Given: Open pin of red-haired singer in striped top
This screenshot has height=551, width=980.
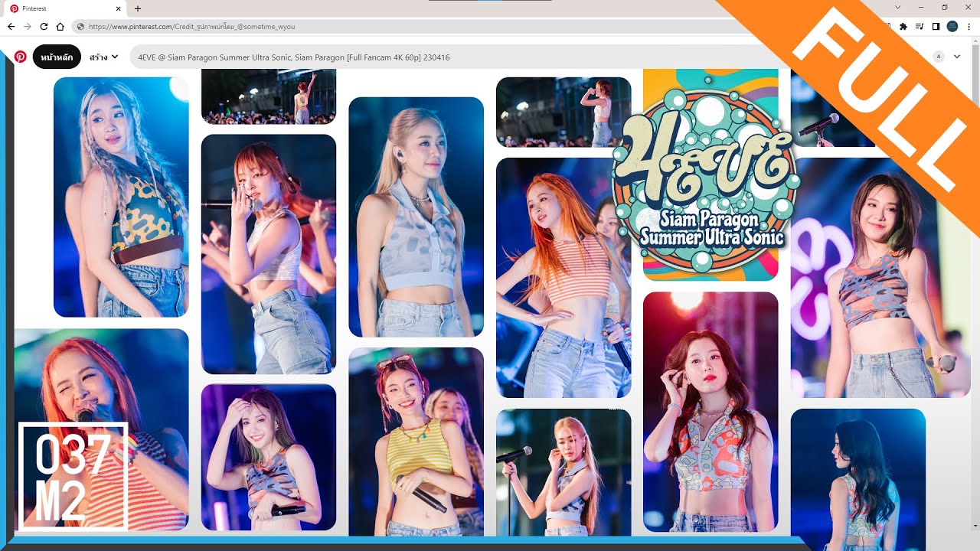Looking at the screenshot, I should (x=101, y=430).
